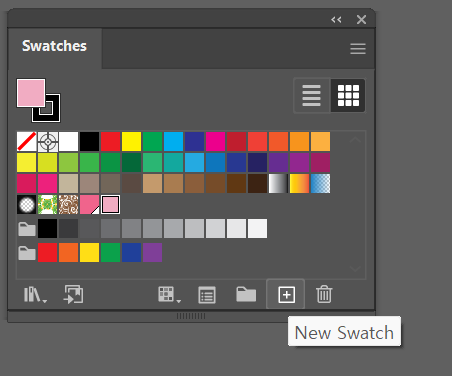Open the Show Swatch Kinds menu
Image resolution: width=452 pixels, height=376 pixels.
tap(169, 295)
